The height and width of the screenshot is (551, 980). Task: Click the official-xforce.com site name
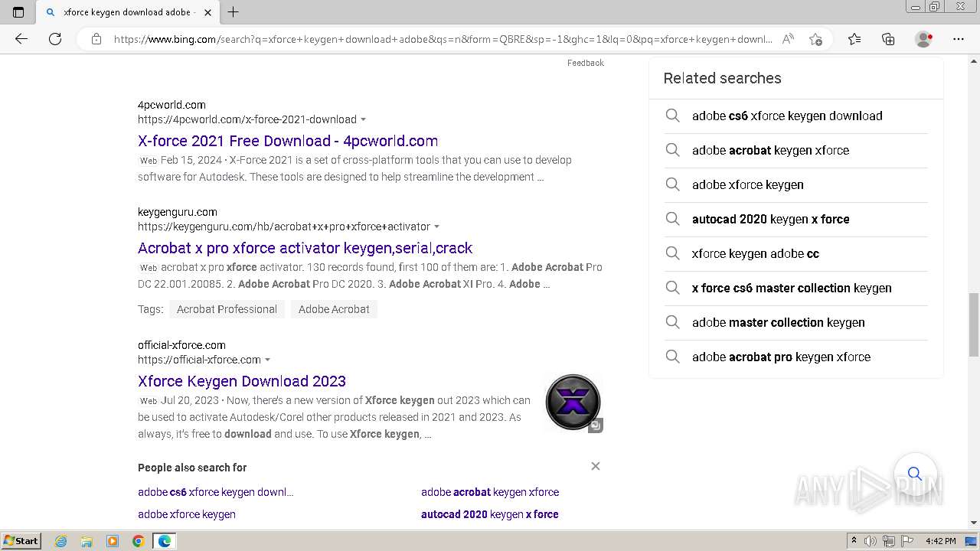pyautogui.click(x=181, y=345)
